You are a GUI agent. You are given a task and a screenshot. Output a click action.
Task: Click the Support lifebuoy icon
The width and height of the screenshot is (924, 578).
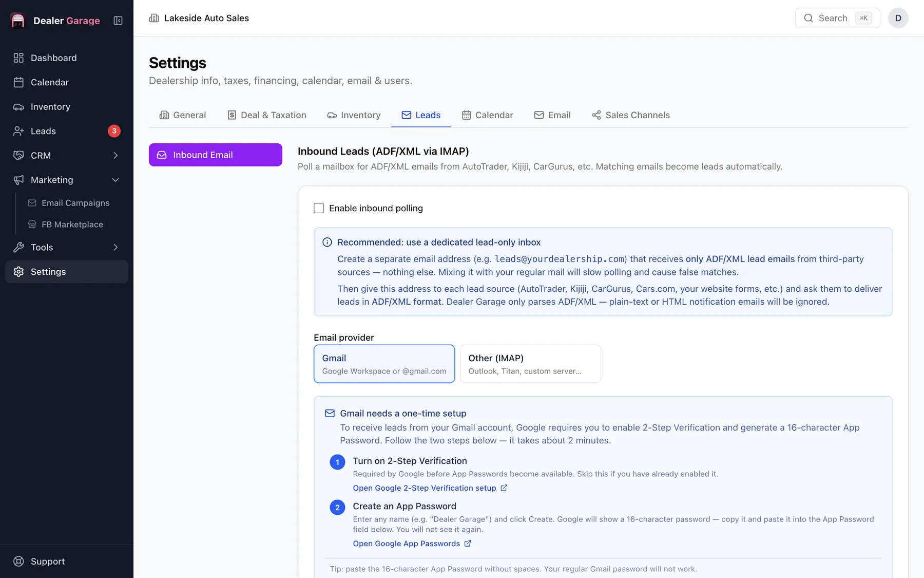(x=18, y=562)
